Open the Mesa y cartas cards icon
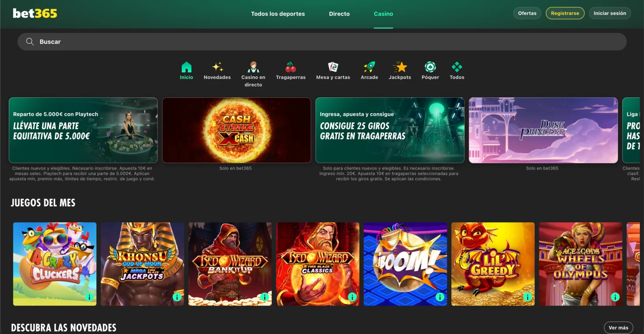The image size is (644, 334). click(x=333, y=67)
